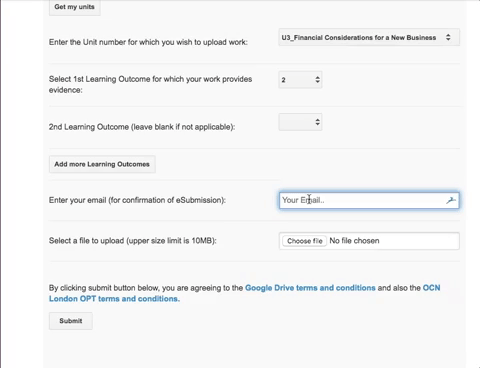Viewport: 480px width, 368px height.
Task: Click the 'No file chosen' text
Action: pyautogui.click(x=354, y=241)
